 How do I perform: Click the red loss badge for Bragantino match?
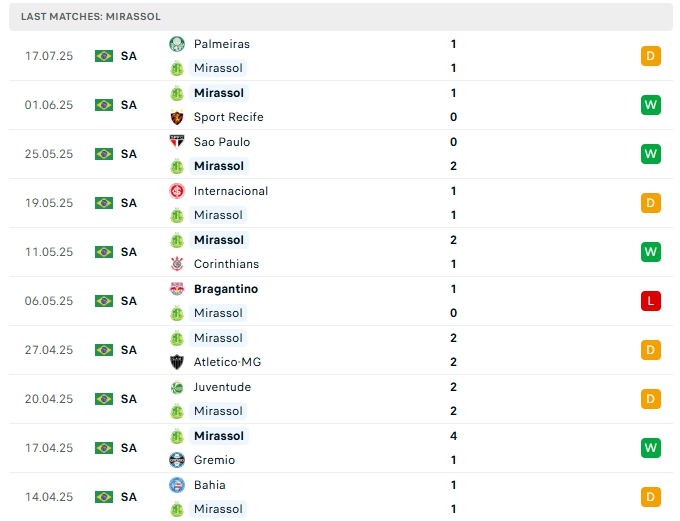[x=651, y=301]
